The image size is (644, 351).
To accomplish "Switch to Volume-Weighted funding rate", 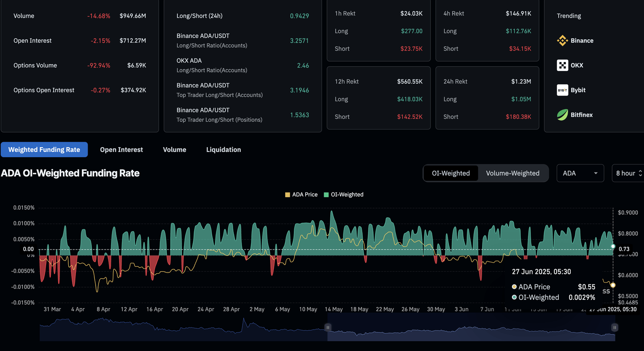I will 512,173.
